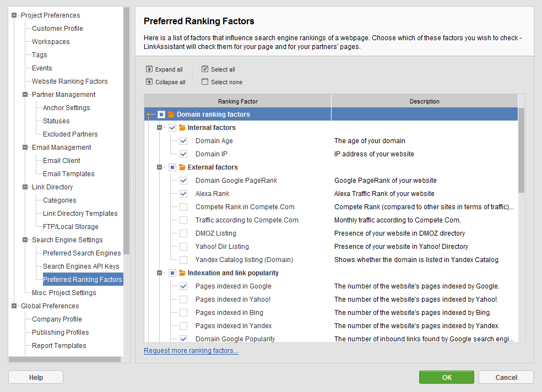Screen dimensions: 542x392
Task: Click the Collapse all icon
Action: coord(149,82)
